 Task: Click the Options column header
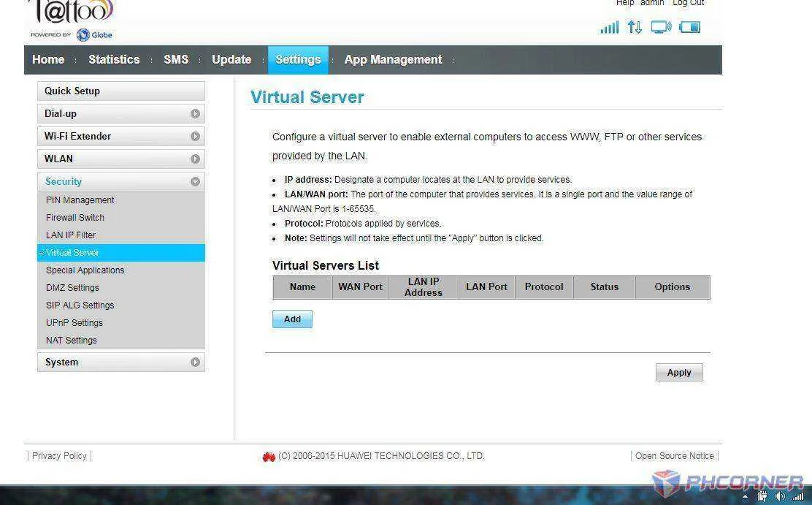tap(673, 286)
